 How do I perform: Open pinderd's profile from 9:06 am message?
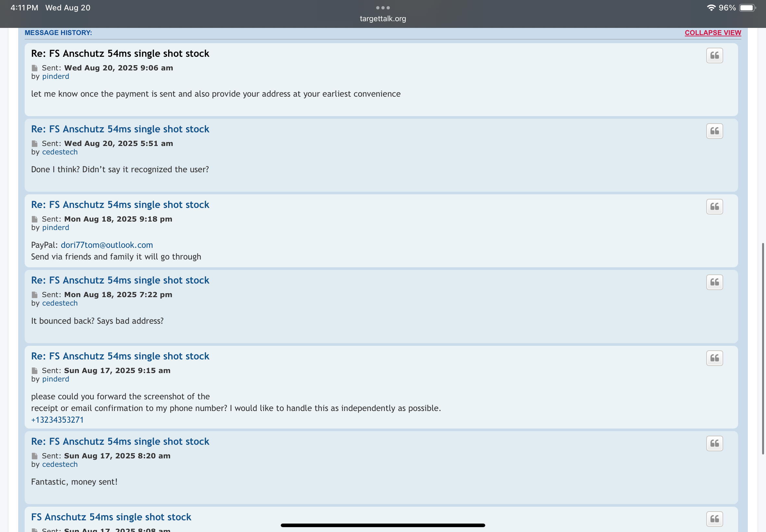pyautogui.click(x=56, y=76)
